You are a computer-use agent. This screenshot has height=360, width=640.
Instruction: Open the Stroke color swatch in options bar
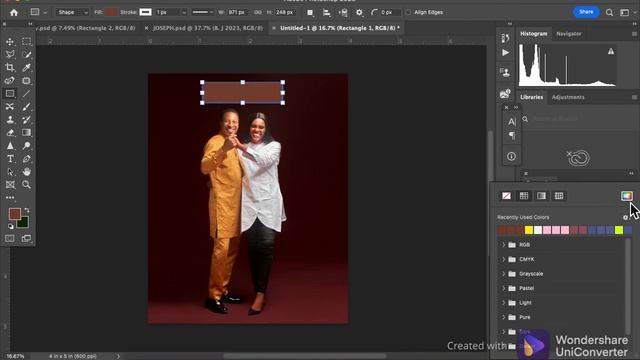(145, 12)
